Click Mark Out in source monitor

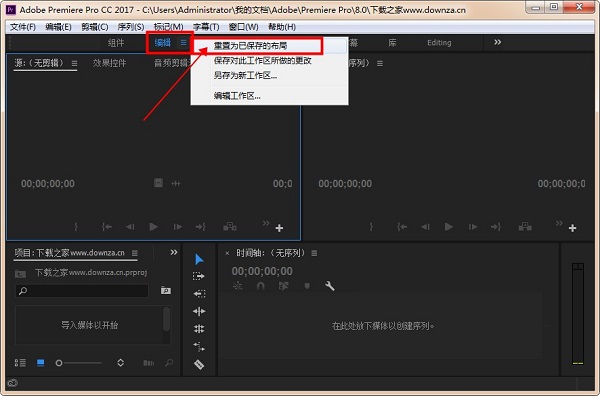pyautogui.click(x=76, y=227)
